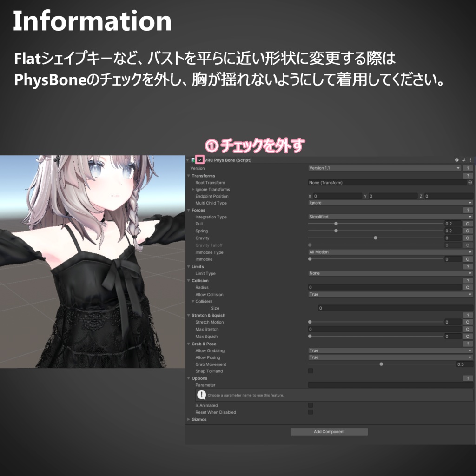Collapse the Stretch & Squish section

coord(189,315)
